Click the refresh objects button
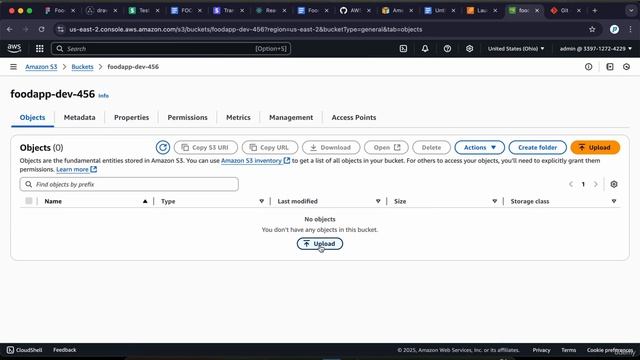The image size is (640, 360). click(163, 147)
